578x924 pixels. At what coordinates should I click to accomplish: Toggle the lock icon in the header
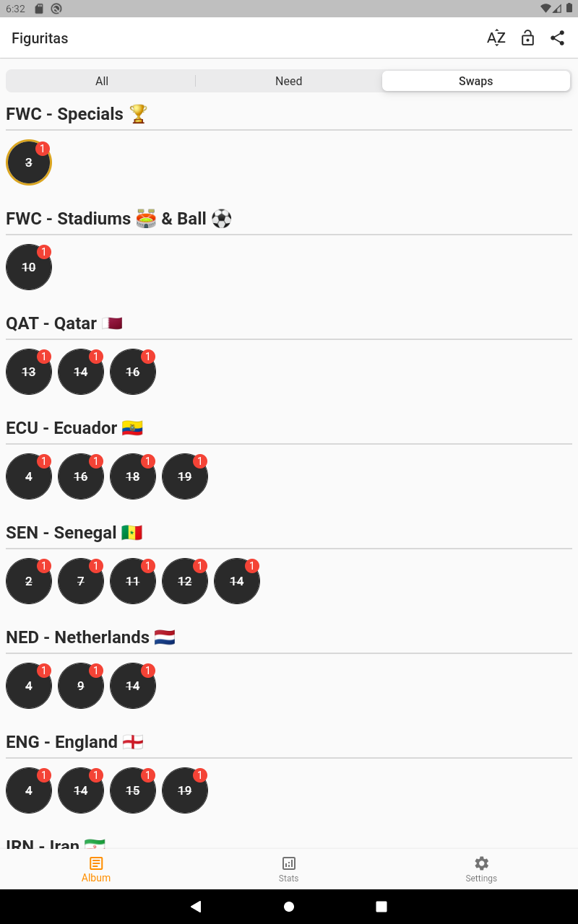pos(527,38)
